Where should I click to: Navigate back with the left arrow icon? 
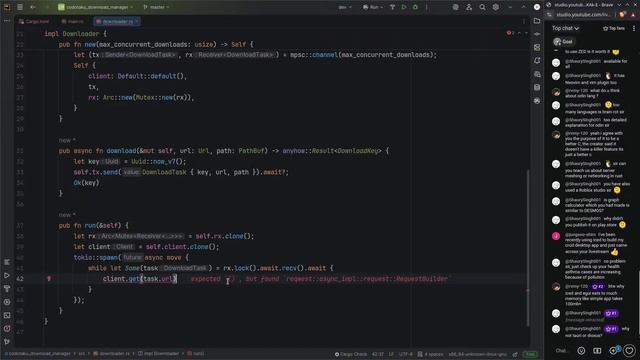point(33,7)
